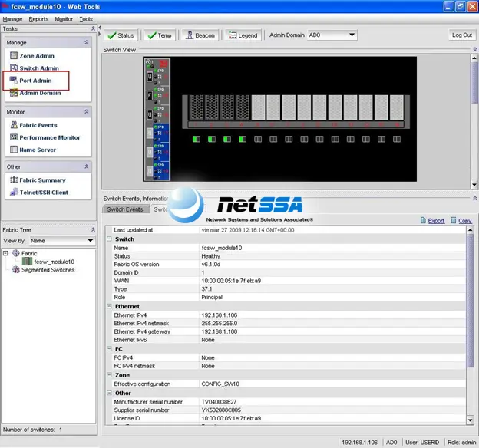The width and height of the screenshot is (479, 448).
Task: Click the Log Out button
Action: [462, 35]
